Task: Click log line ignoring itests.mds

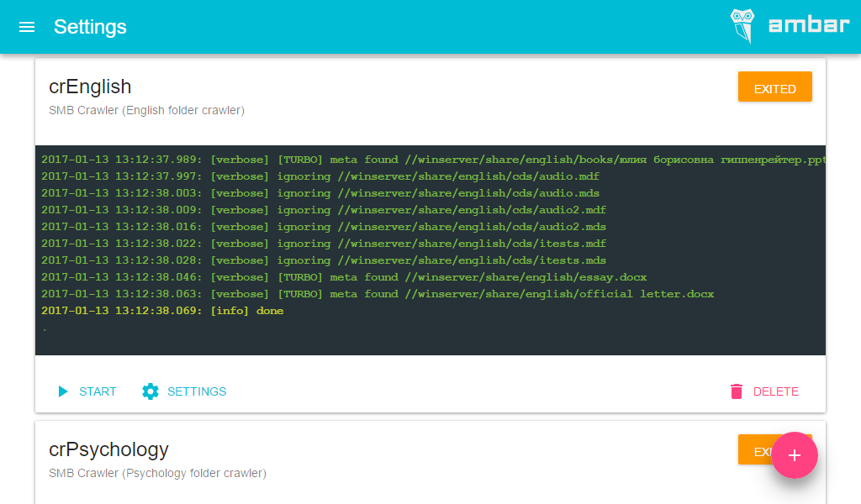Action: tap(324, 260)
